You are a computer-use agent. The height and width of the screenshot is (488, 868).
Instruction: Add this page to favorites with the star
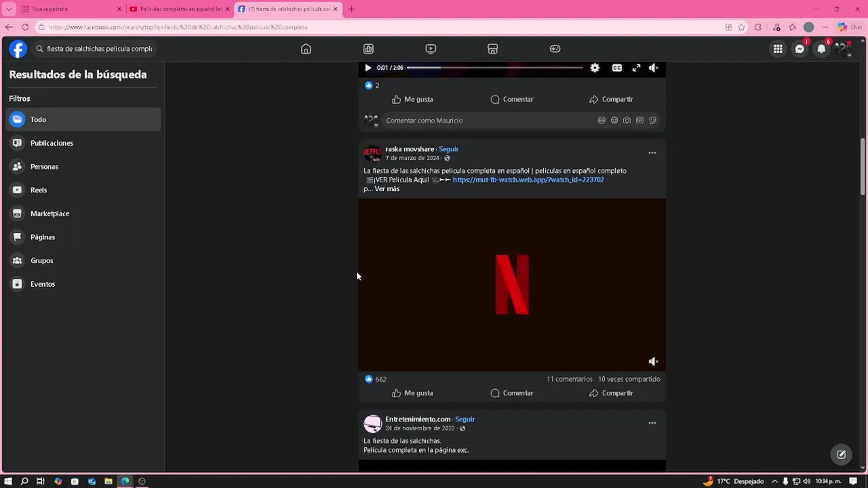[x=741, y=27]
